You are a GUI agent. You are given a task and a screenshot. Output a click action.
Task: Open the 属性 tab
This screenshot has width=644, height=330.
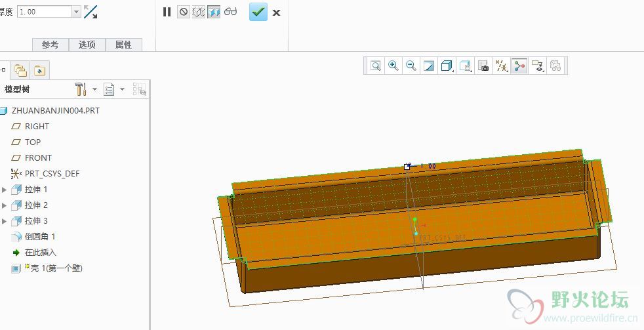(x=124, y=45)
